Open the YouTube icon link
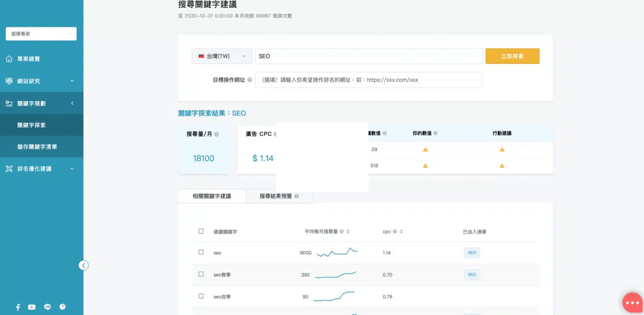This screenshot has width=644, height=315. point(32,307)
